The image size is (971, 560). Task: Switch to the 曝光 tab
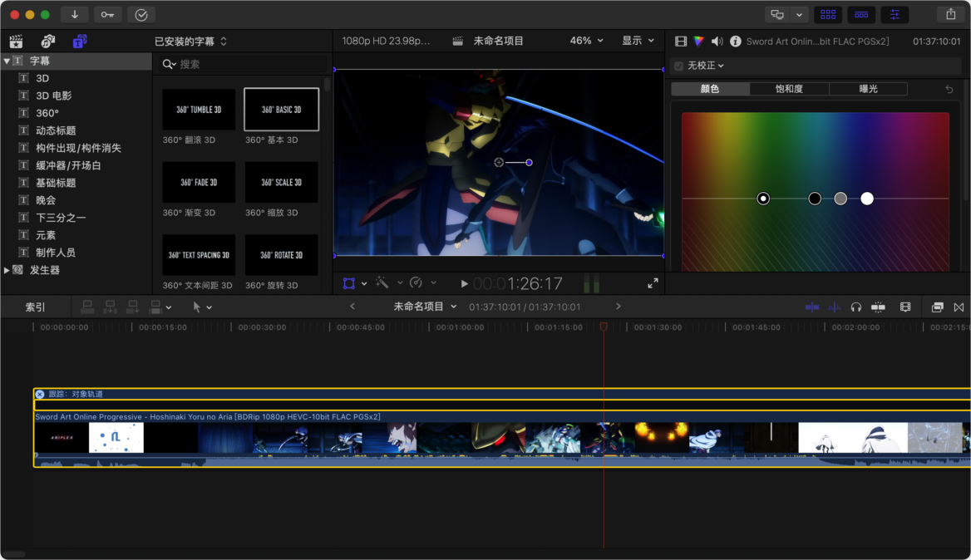pos(868,89)
